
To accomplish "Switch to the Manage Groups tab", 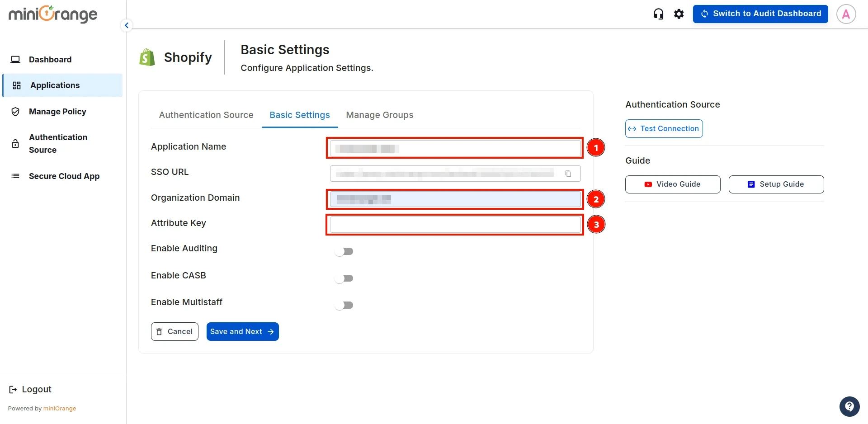I will 380,115.
